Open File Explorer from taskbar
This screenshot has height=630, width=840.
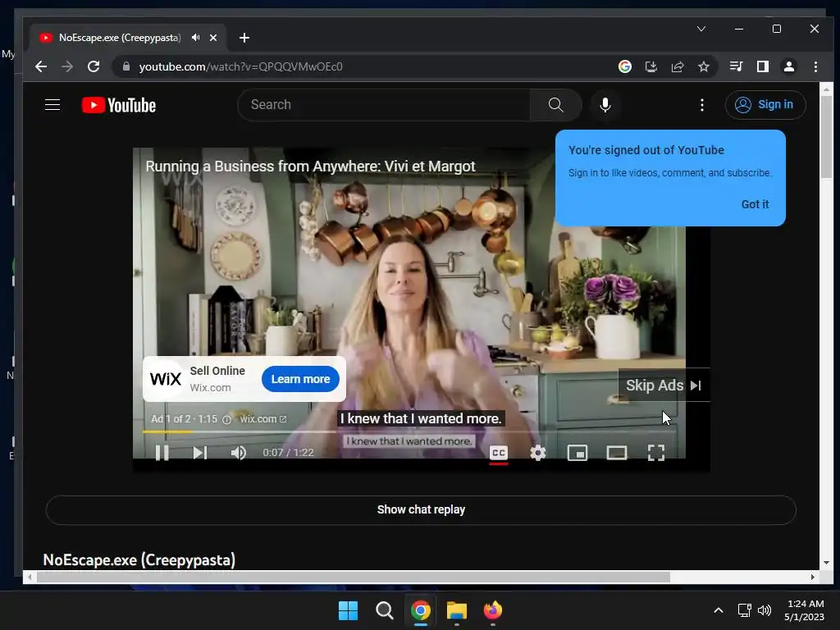click(456, 610)
